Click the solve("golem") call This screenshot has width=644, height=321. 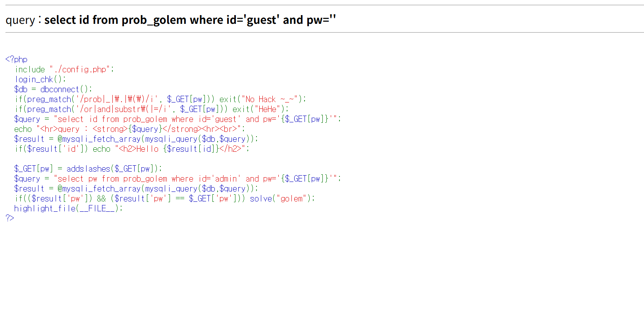282,199
